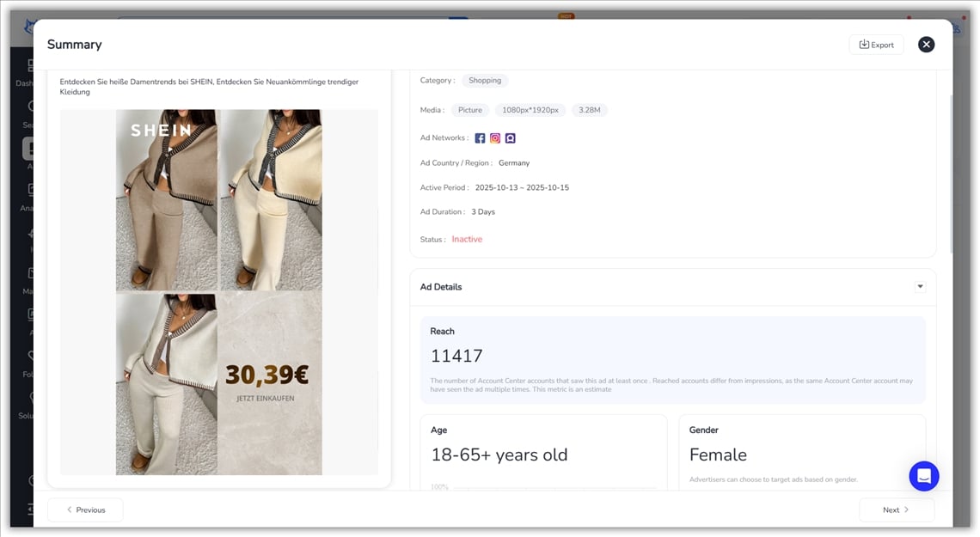Viewport: 980px width, 537px height.
Task: Click the Reach value 11417
Action: pos(456,356)
